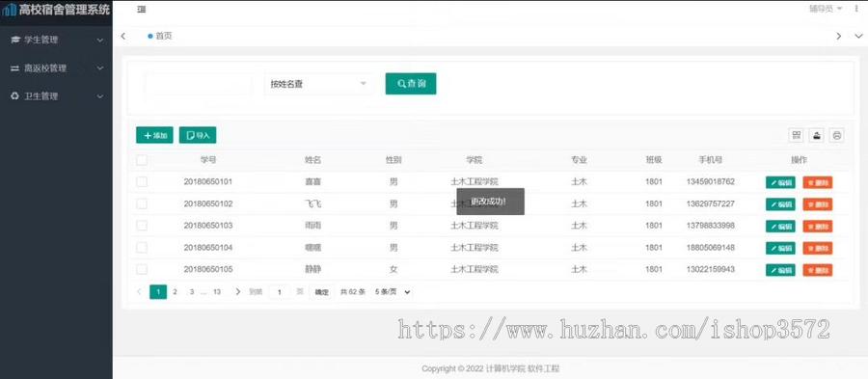Delete the row for 20180650105
This screenshot has width=868, height=379.
818,270
